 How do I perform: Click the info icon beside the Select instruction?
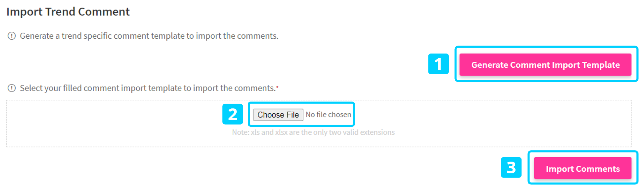click(x=12, y=88)
